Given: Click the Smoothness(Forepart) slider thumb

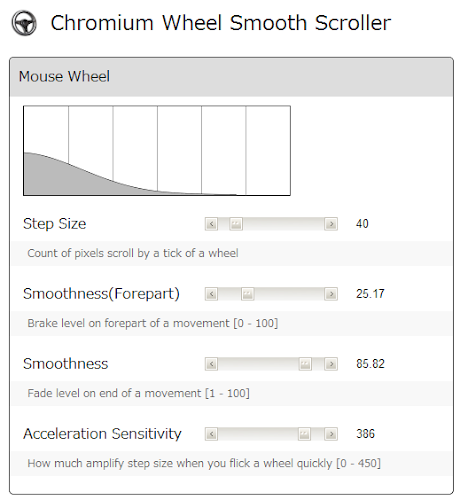Looking at the screenshot, I should coord(248,294).
